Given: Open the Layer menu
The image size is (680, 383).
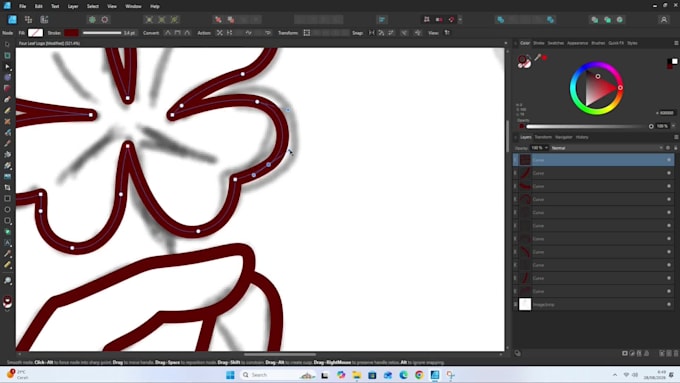Looking at the screenshot, I should pyautogui.click(x=73, y=7).
